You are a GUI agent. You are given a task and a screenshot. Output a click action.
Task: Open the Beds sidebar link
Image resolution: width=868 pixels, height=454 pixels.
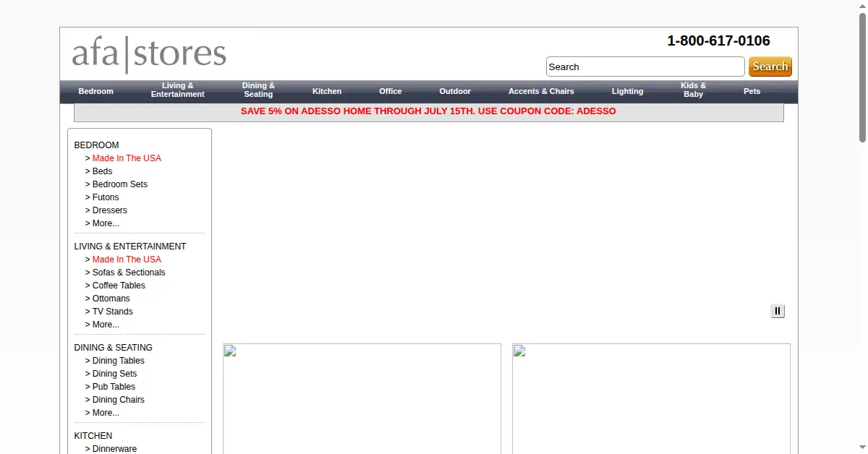click(x=102, y=171)
